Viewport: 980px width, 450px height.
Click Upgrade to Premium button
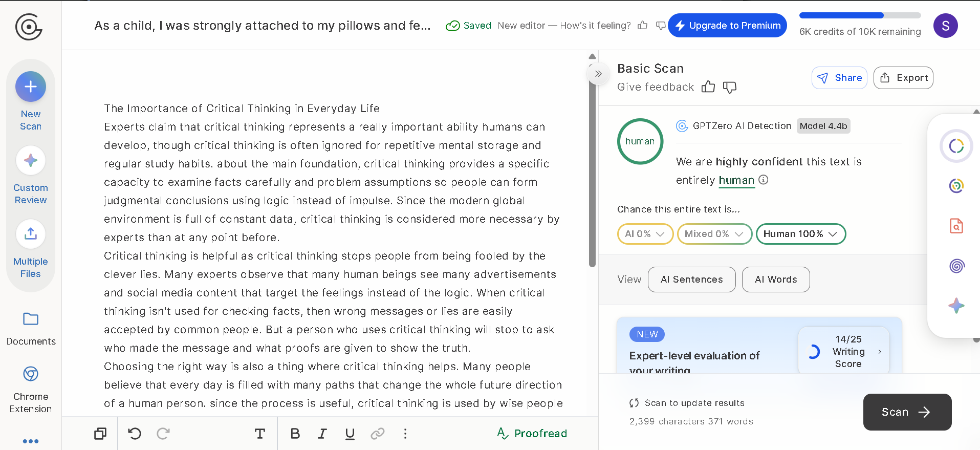(727, 26)
